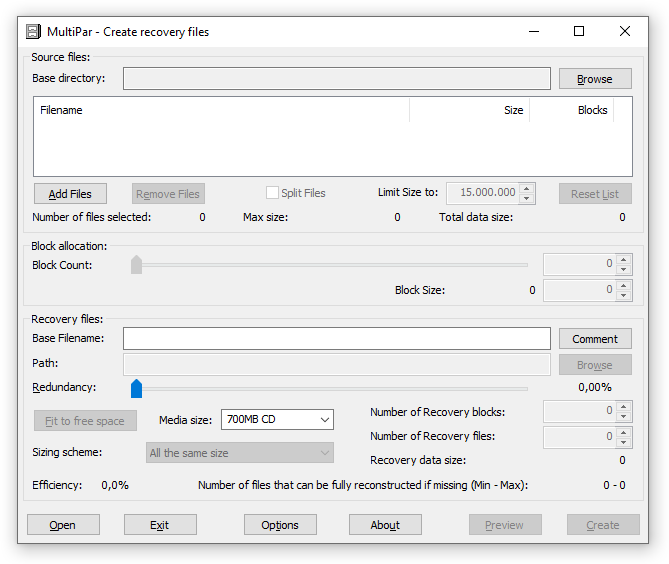
Task: Click the Reset List button
Action: click(x=595, y=194)
